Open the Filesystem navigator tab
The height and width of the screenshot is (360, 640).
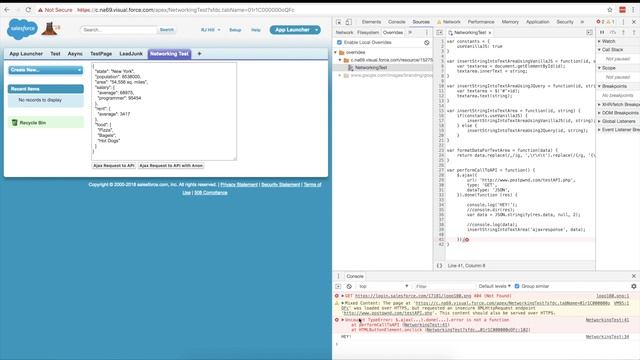pos(368,32)
